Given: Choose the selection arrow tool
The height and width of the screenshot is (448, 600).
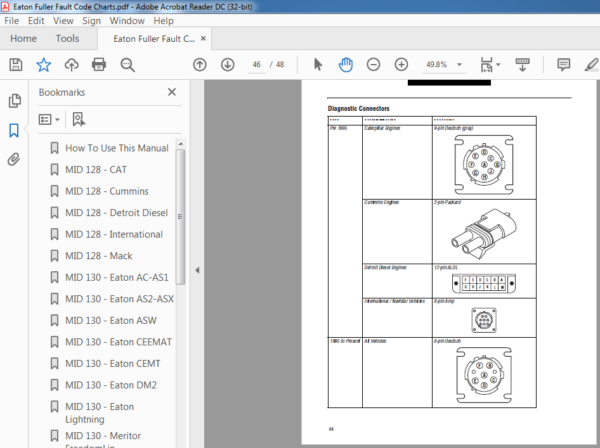Looking at the screenshot, I should coord(318,65).
